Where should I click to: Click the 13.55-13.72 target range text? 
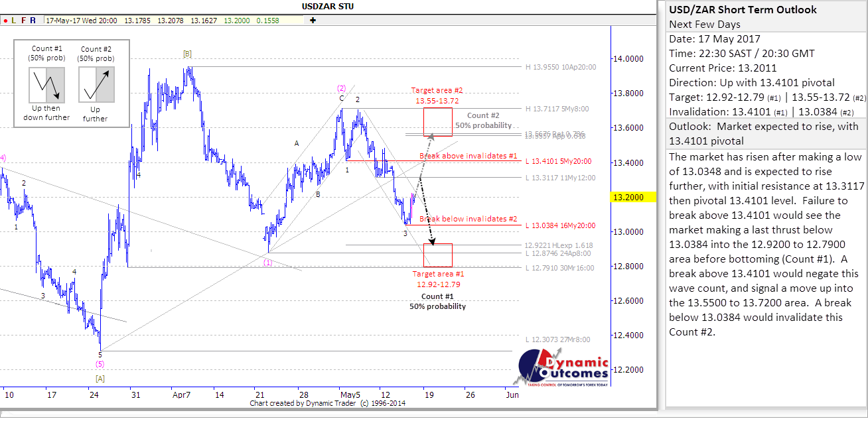click(x=437, y=100)
